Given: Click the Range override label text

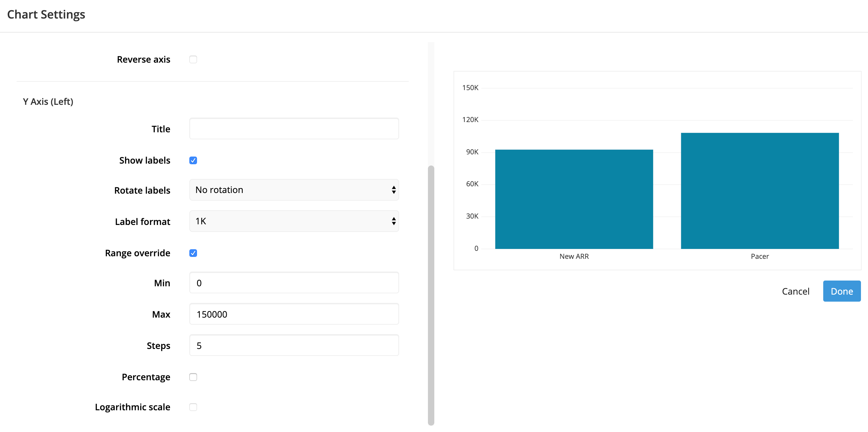Looking at the screenshot, I should point(138,253).
